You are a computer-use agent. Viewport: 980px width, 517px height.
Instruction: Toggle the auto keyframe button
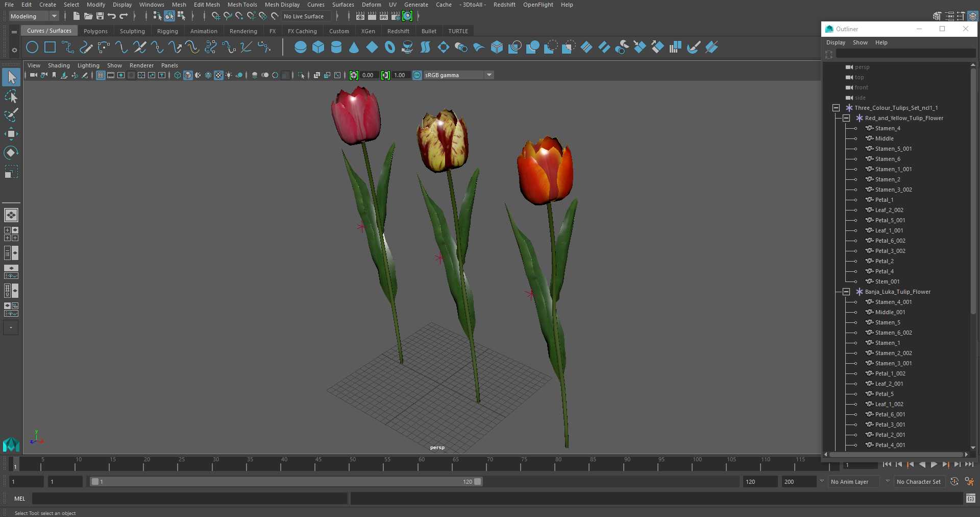954,482
